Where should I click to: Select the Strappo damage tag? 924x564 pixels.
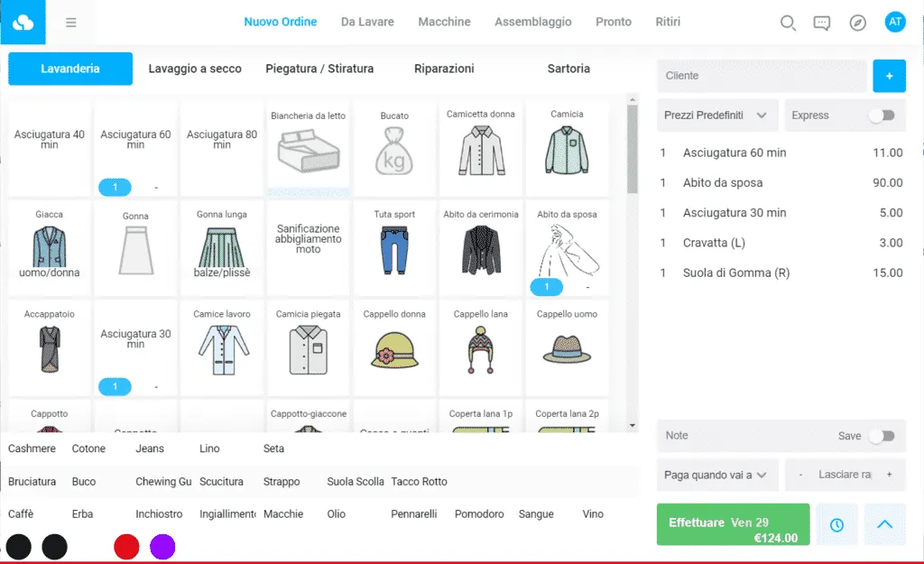pos(282,482)
